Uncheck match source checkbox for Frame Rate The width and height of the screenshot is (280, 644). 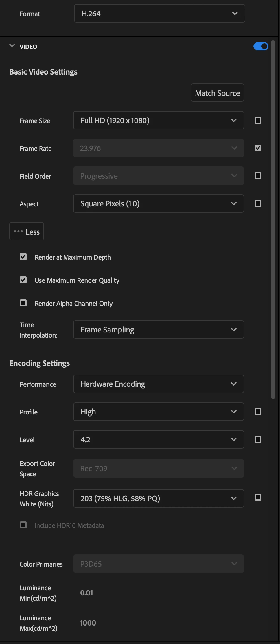coord(258,148)
